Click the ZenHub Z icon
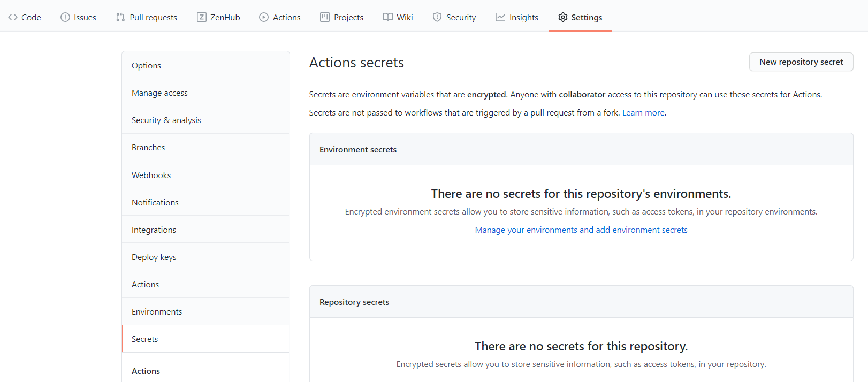The width and height of the screenshot is (868, 382). (x=202, y=17)
